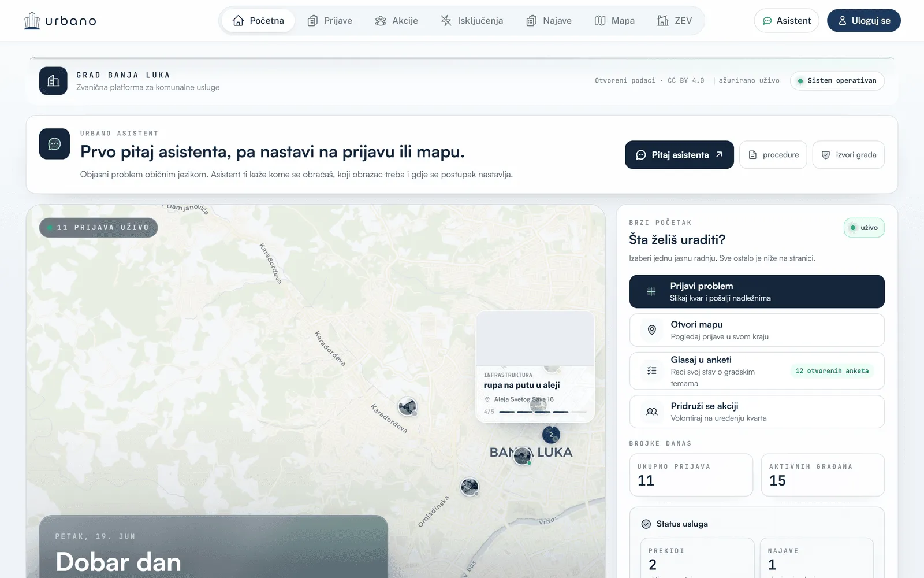Click the photo marker on BANJA LUKA label
Image resolution: width=924 pixels, height=578 pixels.
[523, 455]
